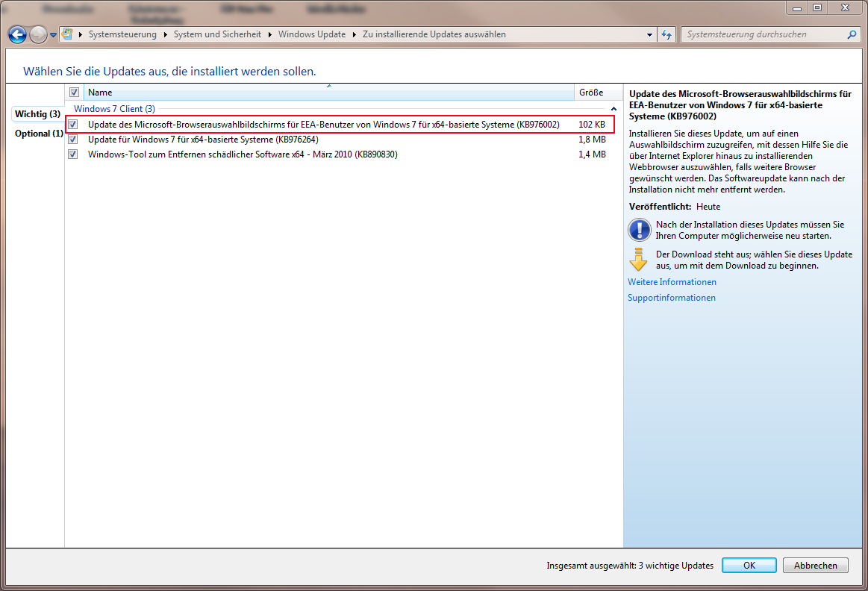Screen dimensions: 868x591
Task: Open the Supportinformationen link
Action: (672, 298)
